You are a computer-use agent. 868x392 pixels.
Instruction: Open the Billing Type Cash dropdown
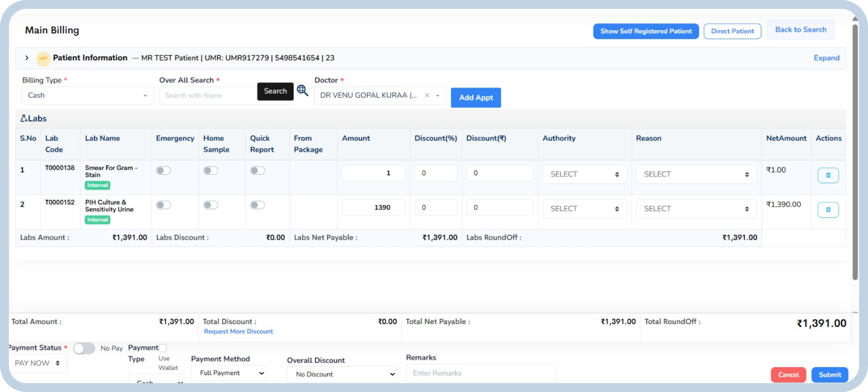[x=88, y=96]
